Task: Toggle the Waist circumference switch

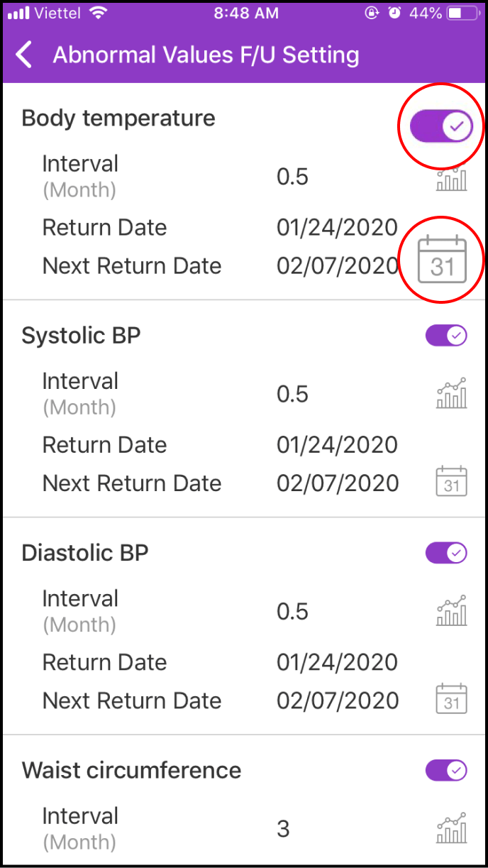Action: [x=446, y=770]
